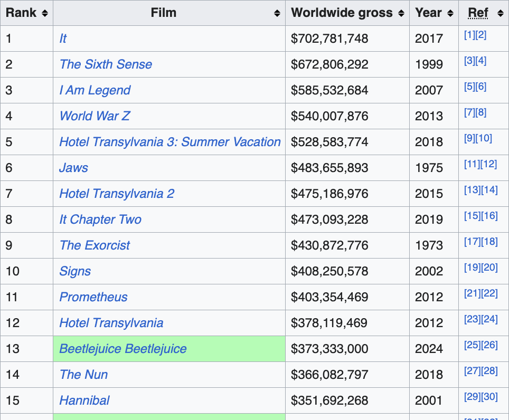Open 'Hotel Transylvania 3: Summer Vacation' link
This screenshot has height=420, width=509.
pyautogui.click(x=170, y=142)
